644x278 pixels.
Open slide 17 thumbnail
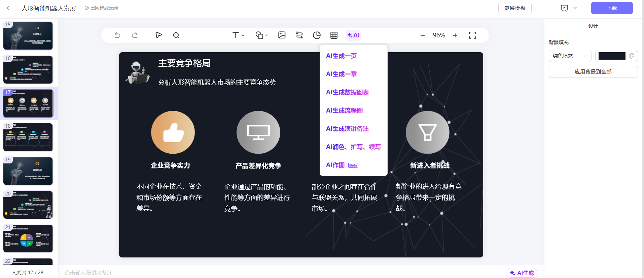pos(28,103)
